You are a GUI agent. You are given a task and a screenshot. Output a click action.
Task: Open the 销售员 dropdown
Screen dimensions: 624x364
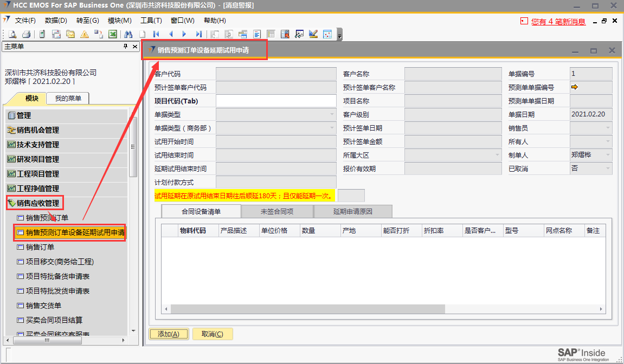click(x=608, y=128)
